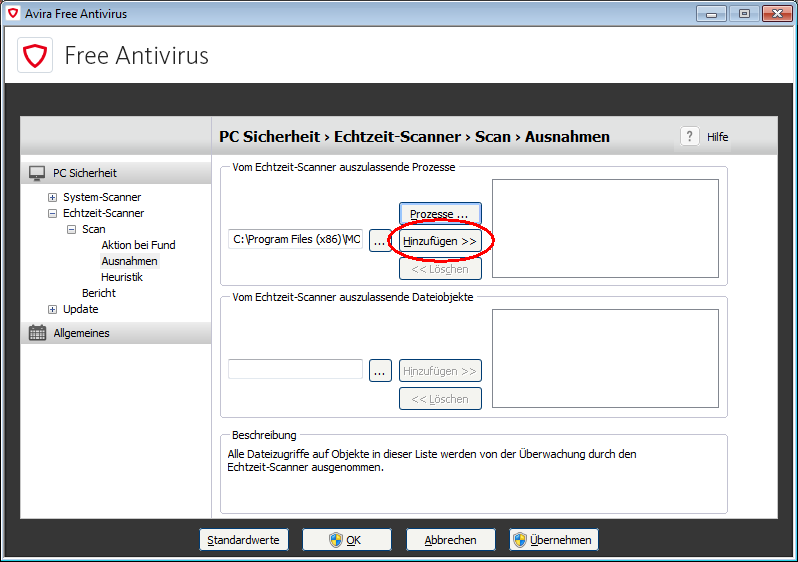The width and height of the screenshot is (798, 562).
Task: Select Heuristik in the settings tree
Action: click(x=121, y=277)
